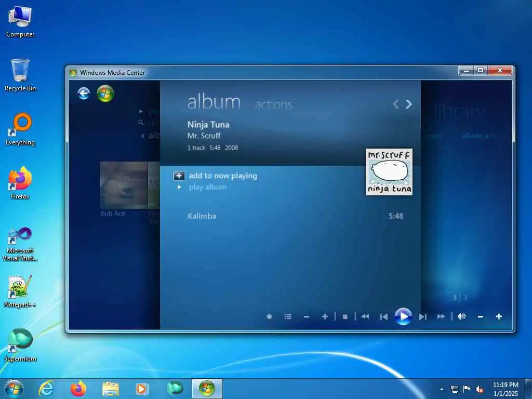The image size is (532, 399).
Task: Click channel up plus in transport bar
Action: click(x=325, y=316)
